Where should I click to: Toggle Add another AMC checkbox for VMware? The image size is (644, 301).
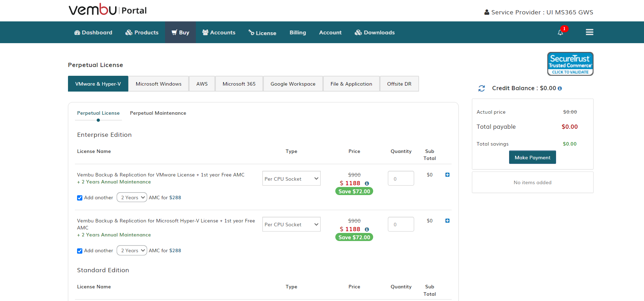pos(80,198)
